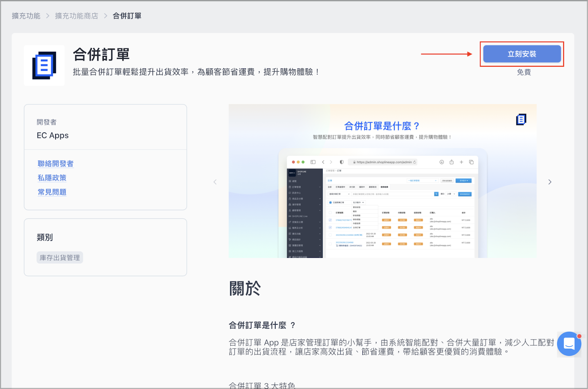Open the 常見問題 link
Image resolution: width=588 pixels, height=389 pixels.
tap(52, 192)
